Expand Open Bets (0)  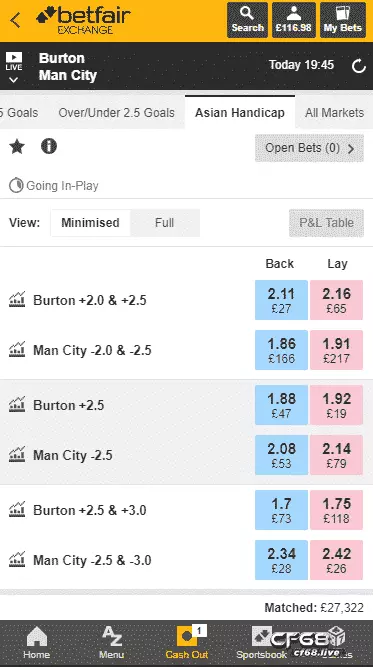pyautogui.click(x=309, y=148)
